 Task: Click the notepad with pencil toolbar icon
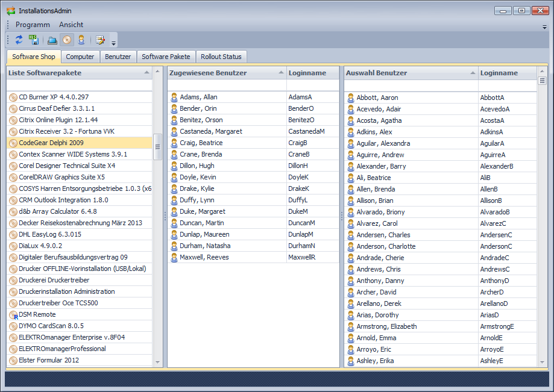pos(100,40)
